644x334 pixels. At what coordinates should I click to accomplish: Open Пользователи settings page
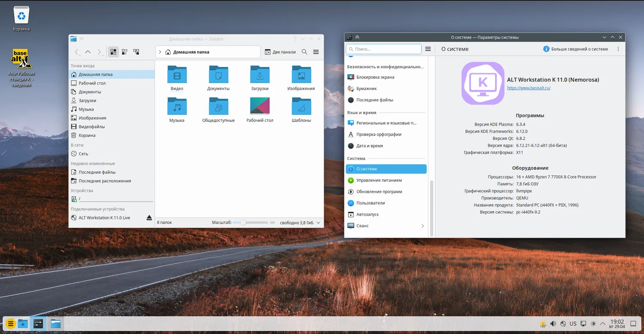click(386, 203)
